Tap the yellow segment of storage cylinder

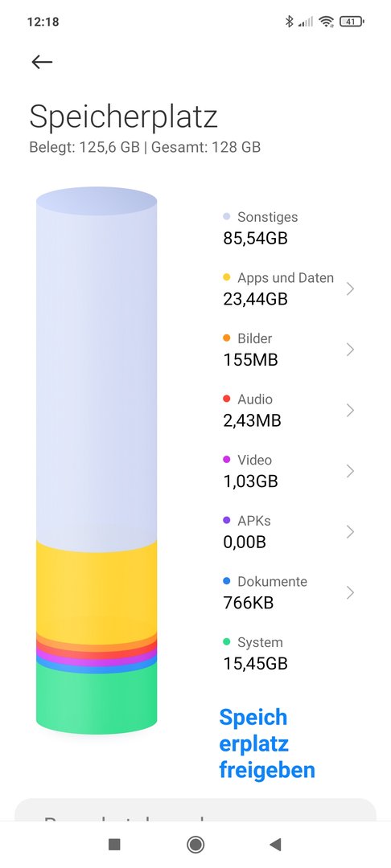(97, 588)
